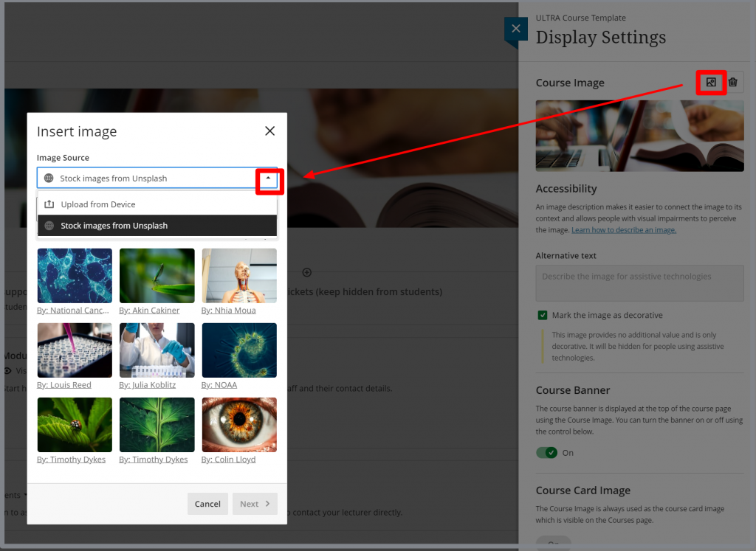Select the ladybug image by Timothy Dykes

pyautogui.click(x=75, y=425)
